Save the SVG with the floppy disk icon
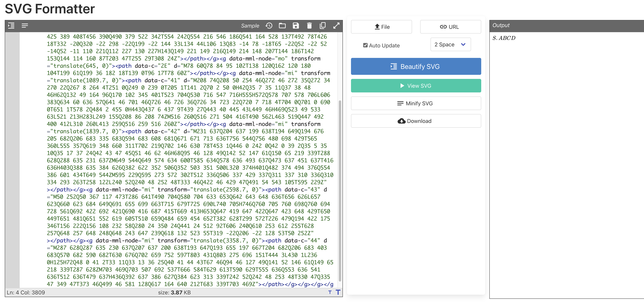This screenshot has width=644, height=302. [x=296, y=26]
